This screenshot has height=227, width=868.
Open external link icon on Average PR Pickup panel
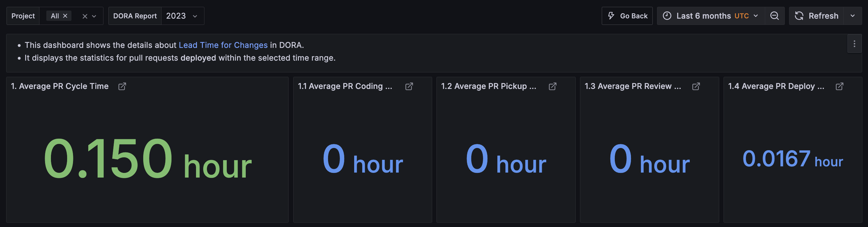coord(553,86)
